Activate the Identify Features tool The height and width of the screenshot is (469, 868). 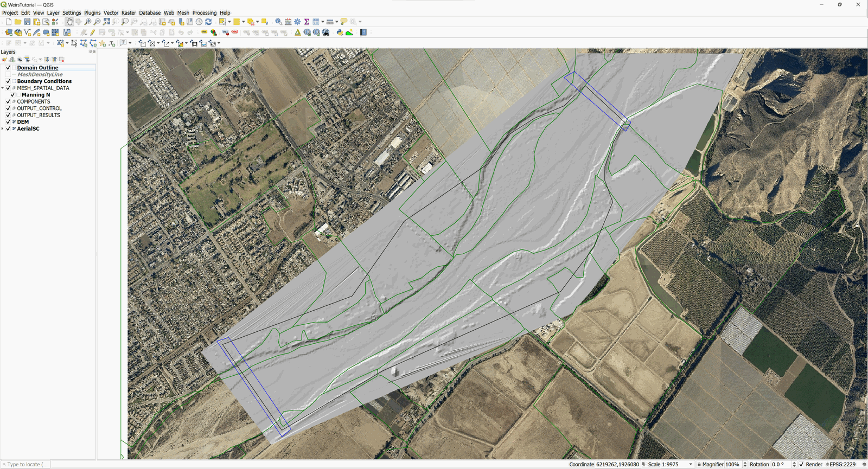[x=278, y=22]
